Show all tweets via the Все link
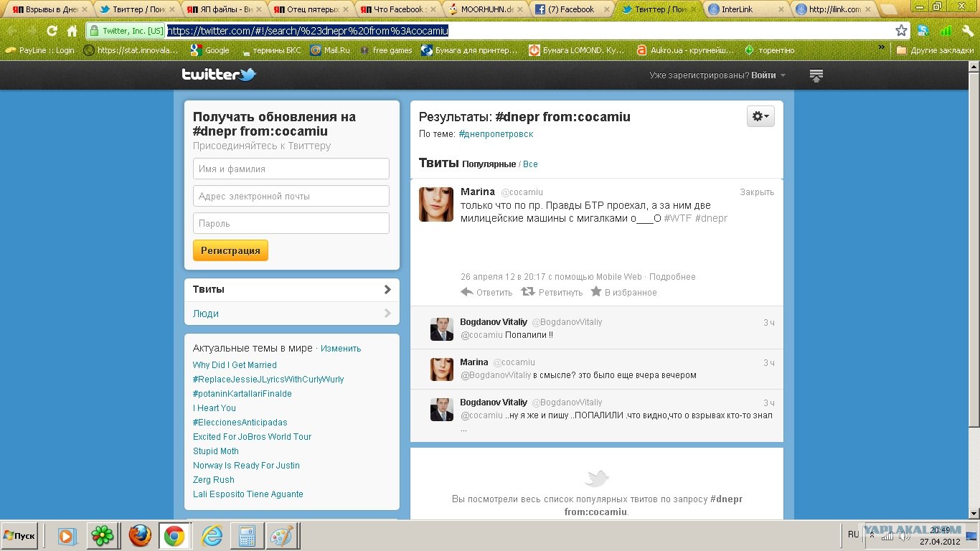The height and width of the screenshot is (551, 980). tap(530, 164)
